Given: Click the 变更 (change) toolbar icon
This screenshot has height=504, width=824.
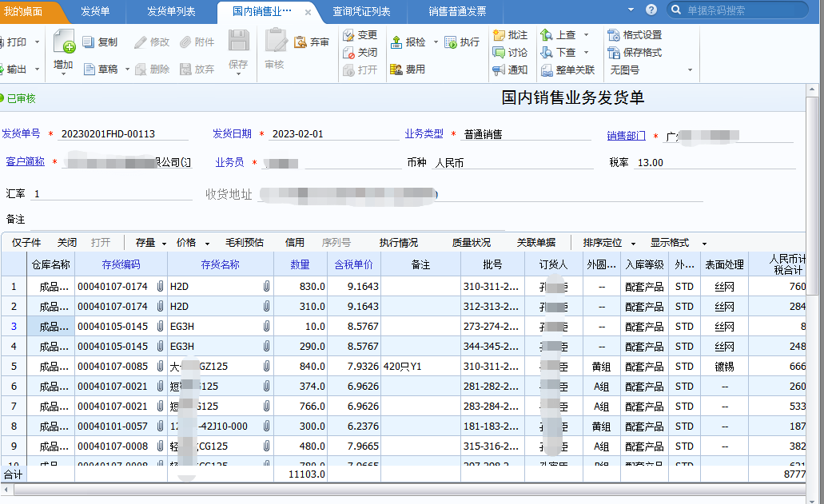Looking at the screenshot, I should tap(348, 35).
